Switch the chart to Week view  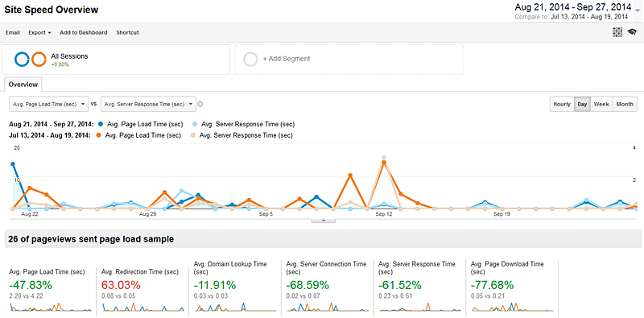(601, 105)
